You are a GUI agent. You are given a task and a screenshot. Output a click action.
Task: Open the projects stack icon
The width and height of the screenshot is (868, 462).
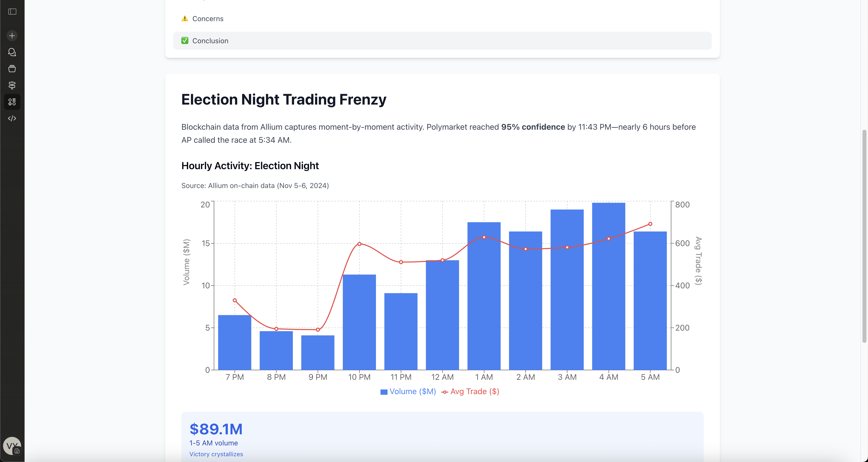(12, 69)
